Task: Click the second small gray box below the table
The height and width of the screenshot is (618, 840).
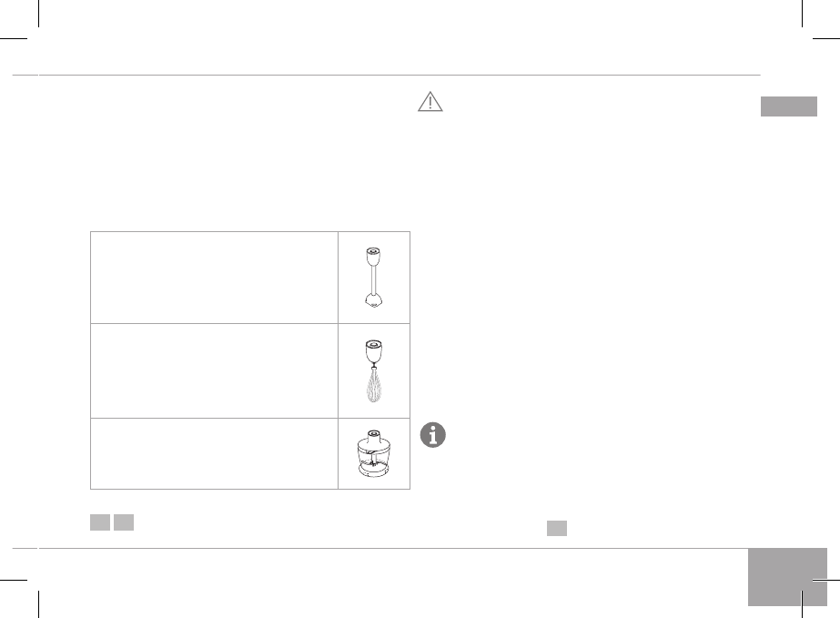Action: [125, 522]
